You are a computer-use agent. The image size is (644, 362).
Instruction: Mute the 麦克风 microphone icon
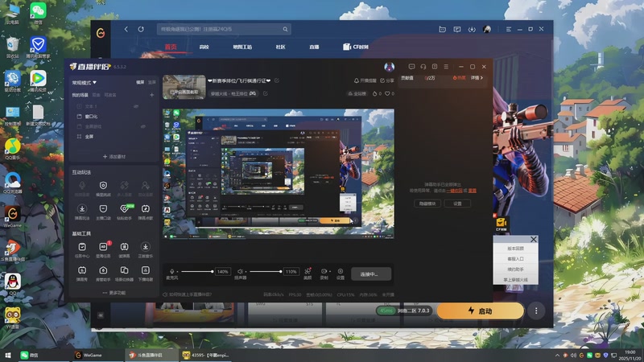(172, 271)
